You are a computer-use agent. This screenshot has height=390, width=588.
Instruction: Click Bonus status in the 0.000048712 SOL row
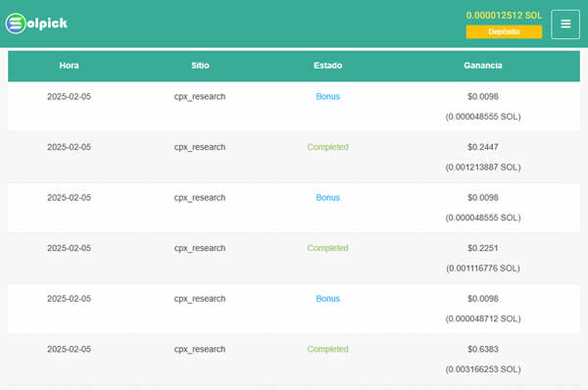(327, 299)
